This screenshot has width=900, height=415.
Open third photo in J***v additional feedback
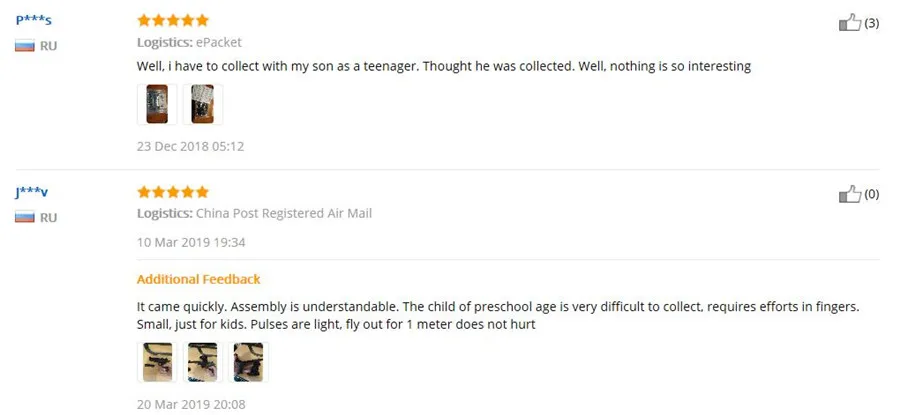point(249,362)
